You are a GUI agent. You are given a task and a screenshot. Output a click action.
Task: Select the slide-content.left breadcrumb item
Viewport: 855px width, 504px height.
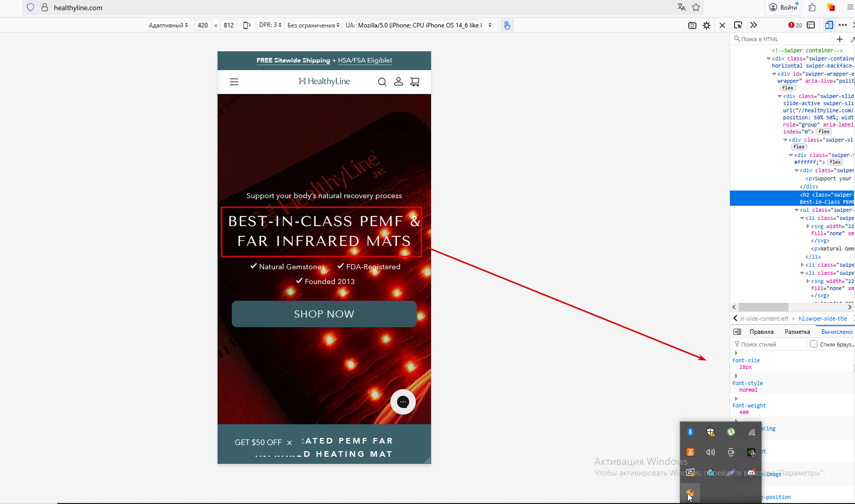(765, 319)
